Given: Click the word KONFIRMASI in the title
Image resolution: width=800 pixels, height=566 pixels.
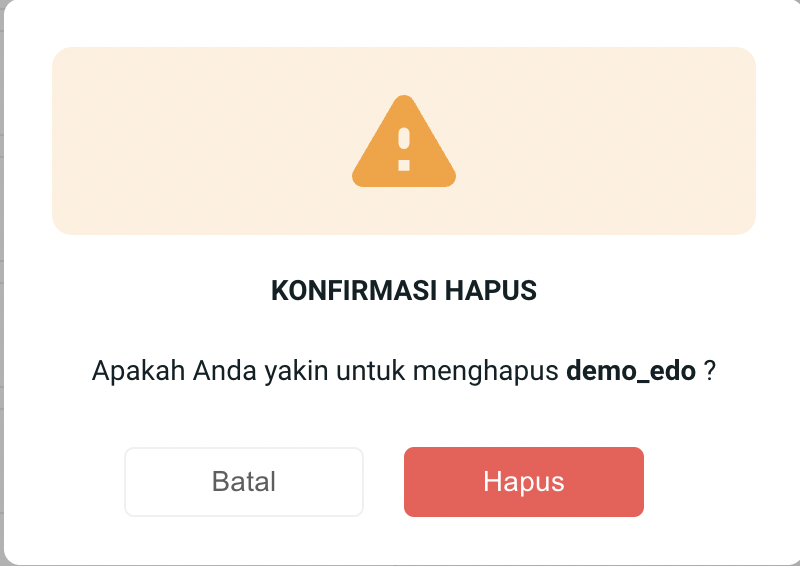Looking at the screenshot, I should tap(354, 290).
